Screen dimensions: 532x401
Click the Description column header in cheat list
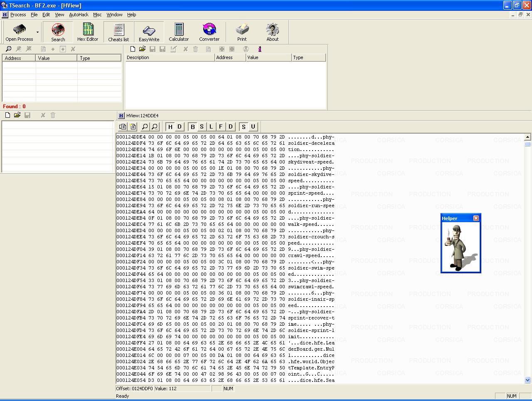(x=170, y=57)
